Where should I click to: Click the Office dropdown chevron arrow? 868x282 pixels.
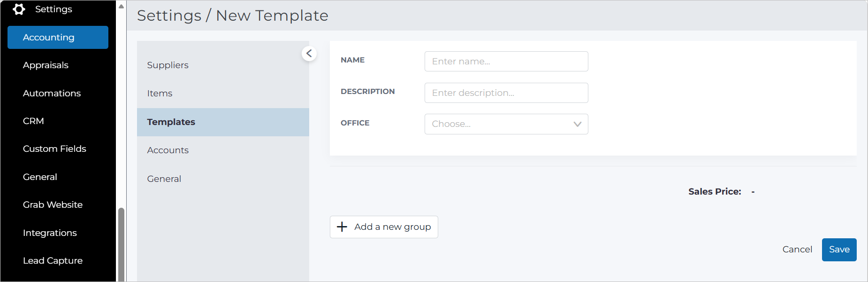click(578, 124)
